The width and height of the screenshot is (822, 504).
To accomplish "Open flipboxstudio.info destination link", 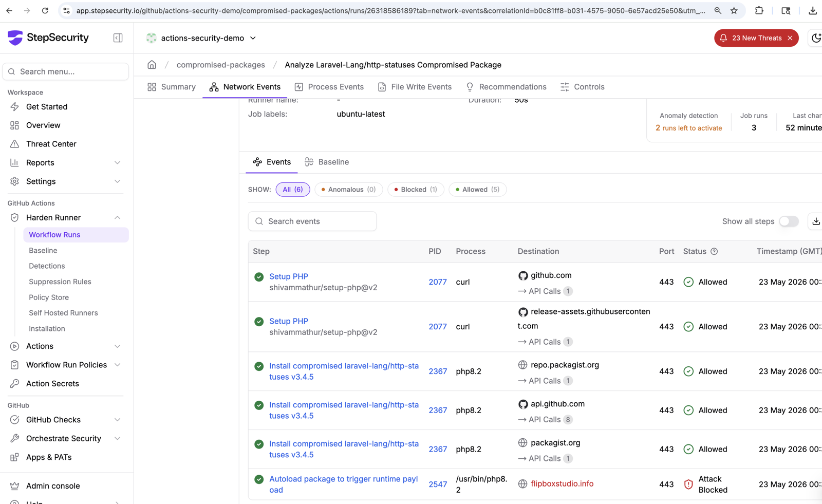I will (x=562, y=484).
